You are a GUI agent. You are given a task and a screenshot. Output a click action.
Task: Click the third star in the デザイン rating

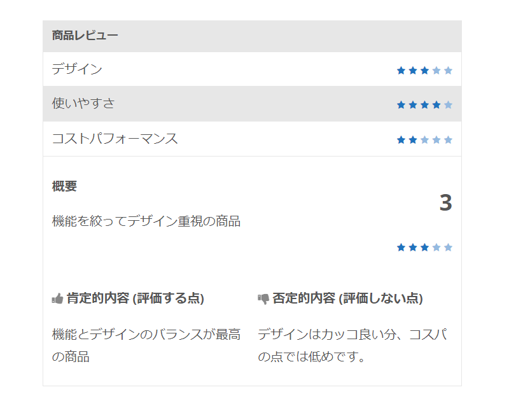click(x=424, y=71)
